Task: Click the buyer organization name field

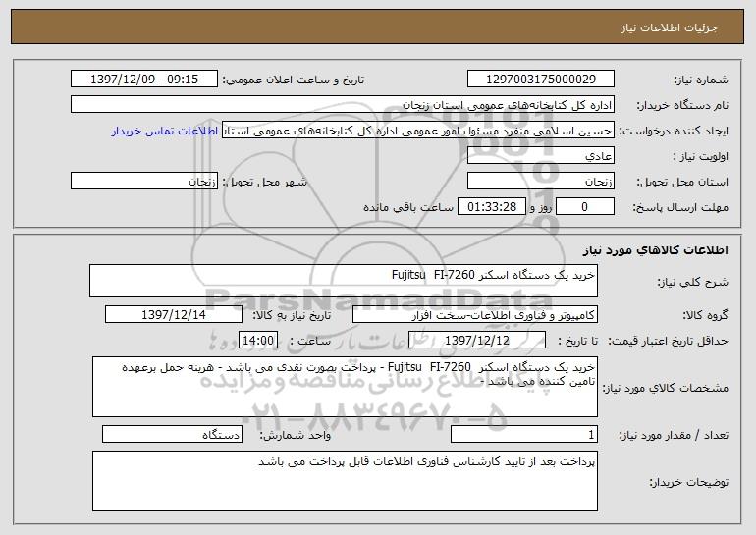Action: click(343, 104)
